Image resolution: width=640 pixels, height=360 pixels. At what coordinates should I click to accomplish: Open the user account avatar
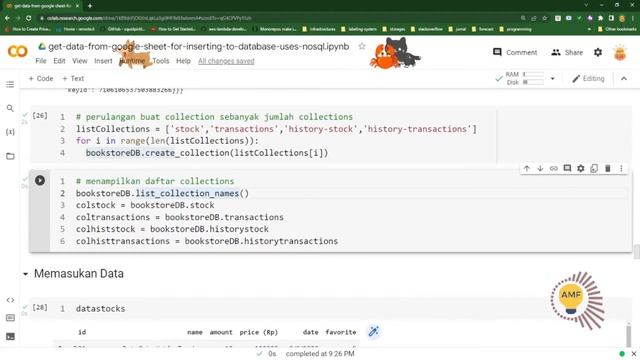(x=620, y=53)
